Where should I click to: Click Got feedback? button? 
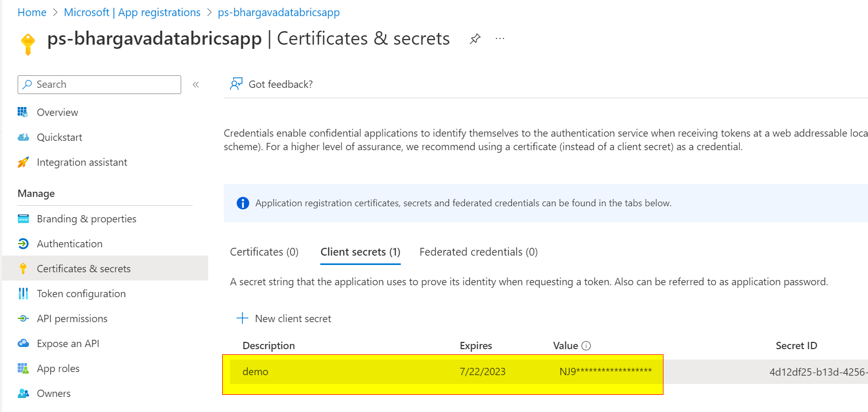(x=272, y=84)
